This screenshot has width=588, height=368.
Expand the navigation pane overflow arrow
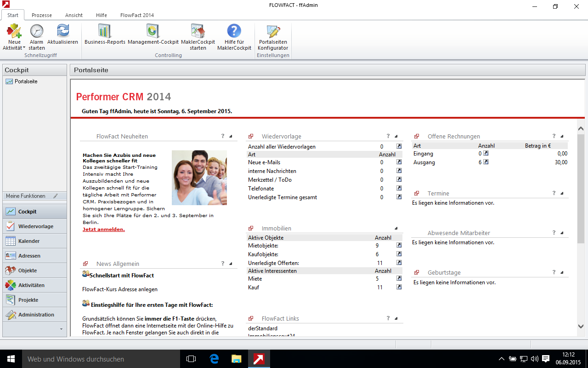[61, 329]
